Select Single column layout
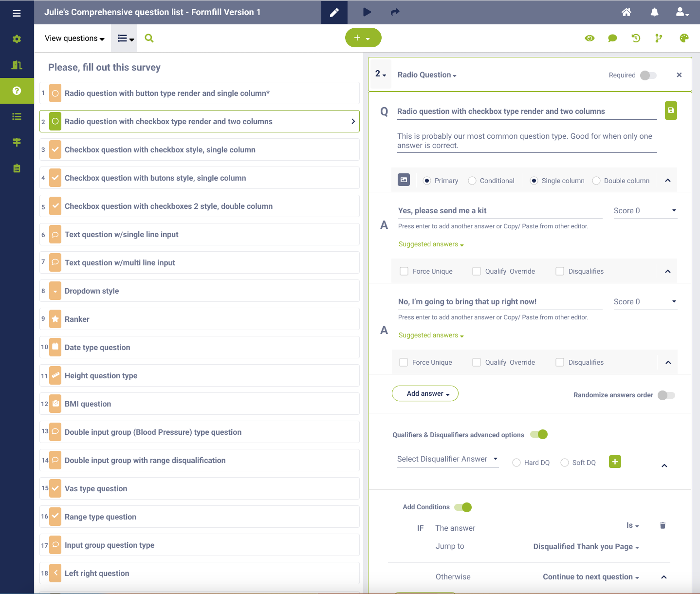 pyautogui.click(x=534, y=181)
